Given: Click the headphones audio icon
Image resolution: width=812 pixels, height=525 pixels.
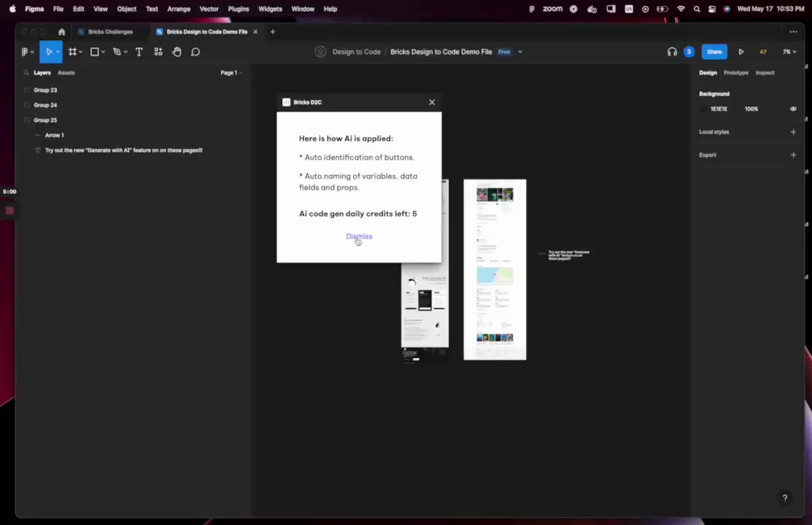Looking at the screenshot, I should (671, 52).
